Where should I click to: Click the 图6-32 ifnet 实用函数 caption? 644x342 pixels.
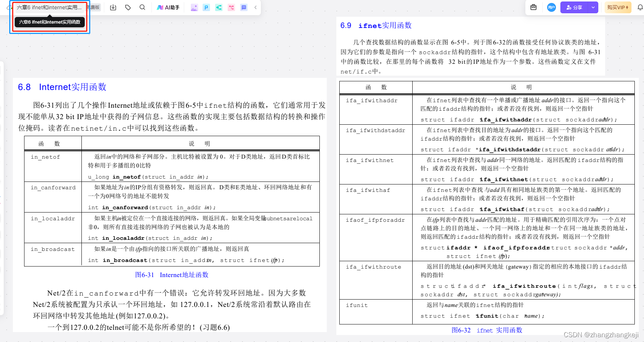point(487,330)
